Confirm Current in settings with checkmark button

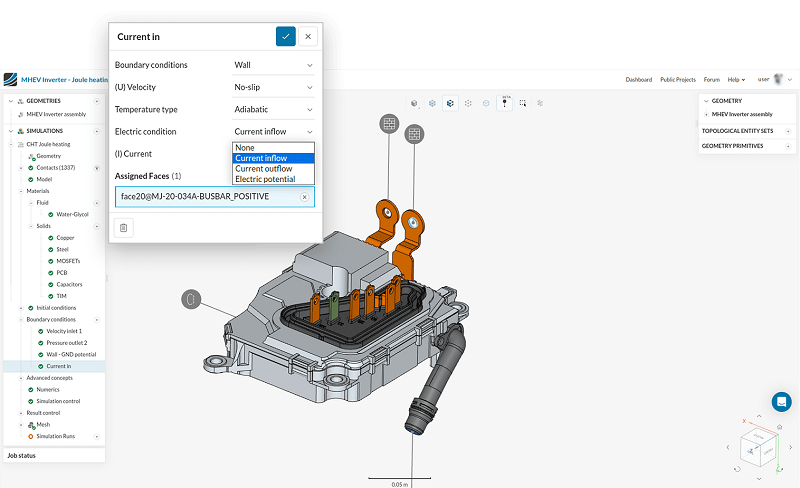pos(286,36)
